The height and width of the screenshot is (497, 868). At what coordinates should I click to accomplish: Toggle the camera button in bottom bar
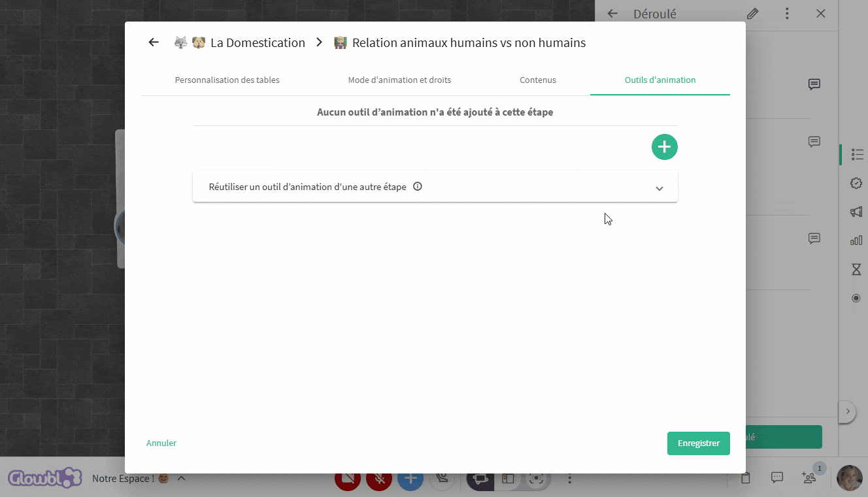(348, 479)
